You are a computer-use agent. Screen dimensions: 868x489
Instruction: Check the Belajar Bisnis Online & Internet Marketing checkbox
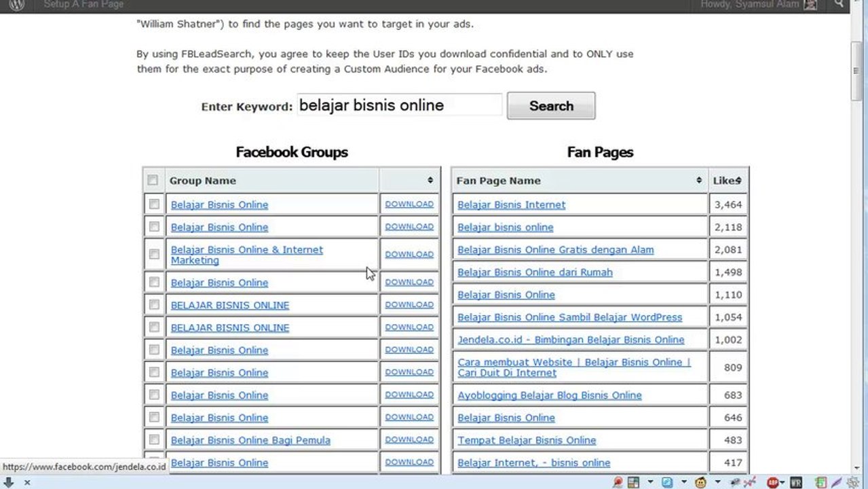154,254
